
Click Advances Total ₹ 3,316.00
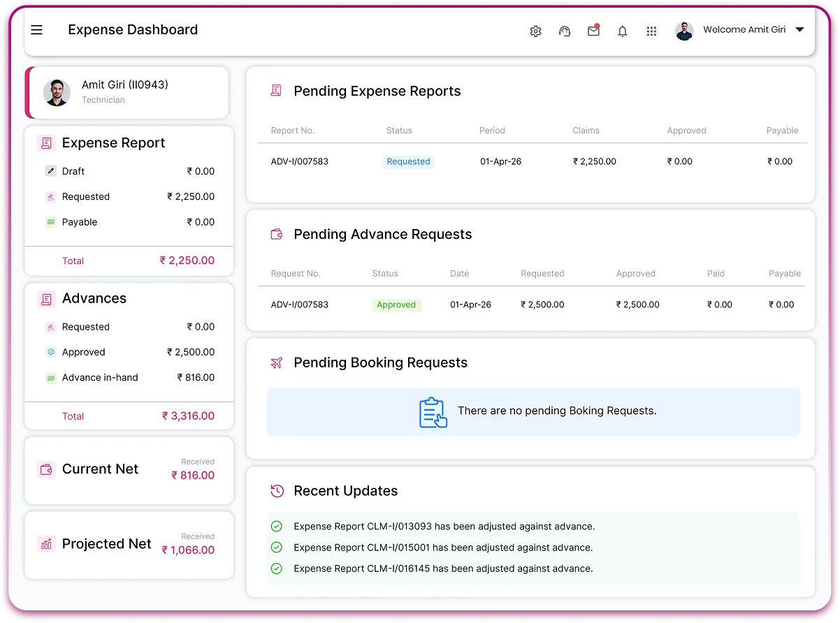(189, 416)
